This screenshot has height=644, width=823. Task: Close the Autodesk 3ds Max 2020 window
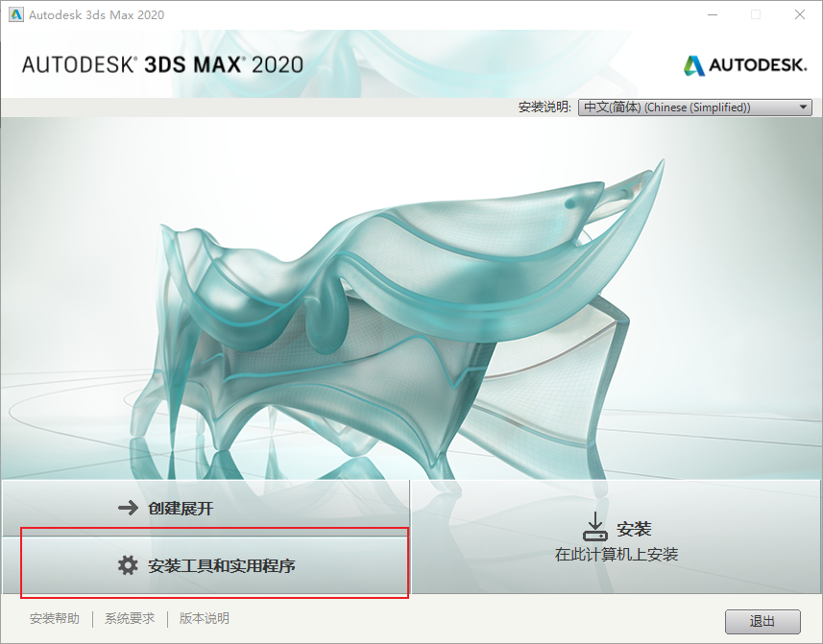[799, 14]
